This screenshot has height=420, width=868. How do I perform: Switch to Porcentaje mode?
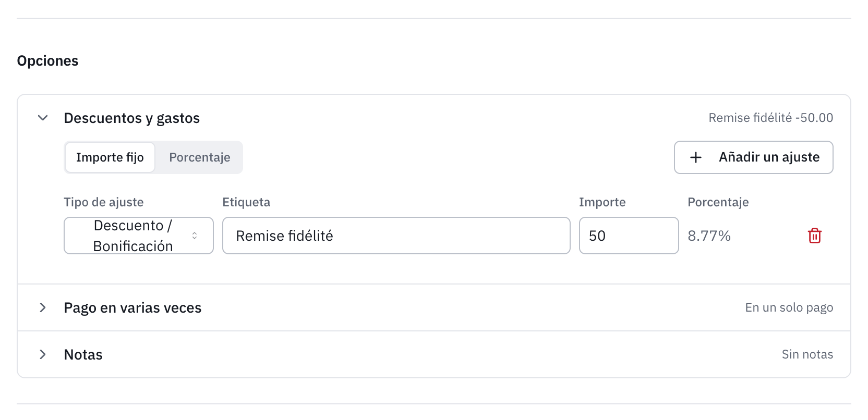coord(200,157)
